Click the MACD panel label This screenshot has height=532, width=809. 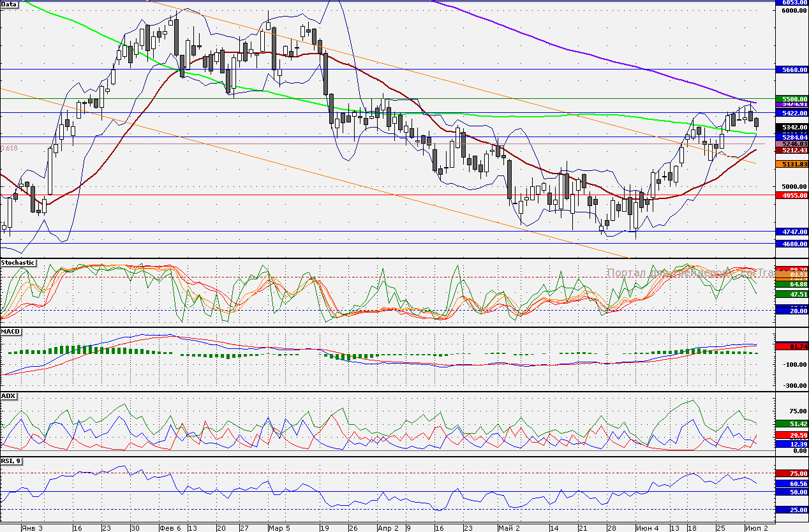[11, 332]
